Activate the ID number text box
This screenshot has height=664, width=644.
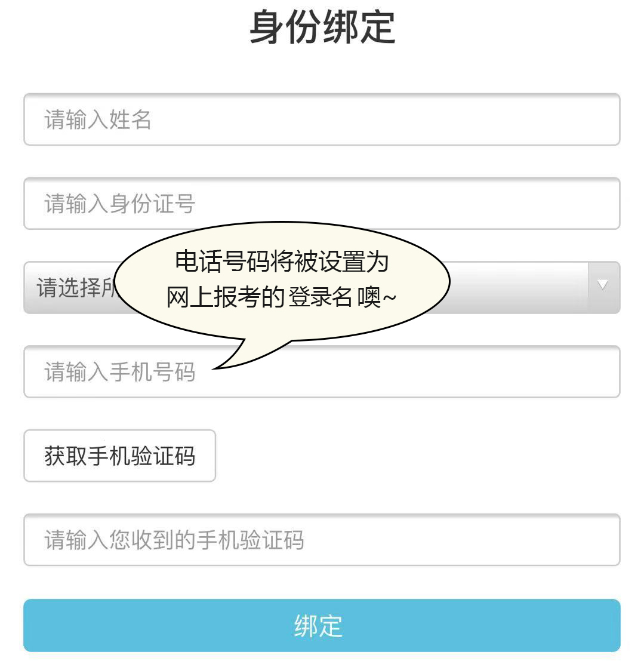pos(239,204)
